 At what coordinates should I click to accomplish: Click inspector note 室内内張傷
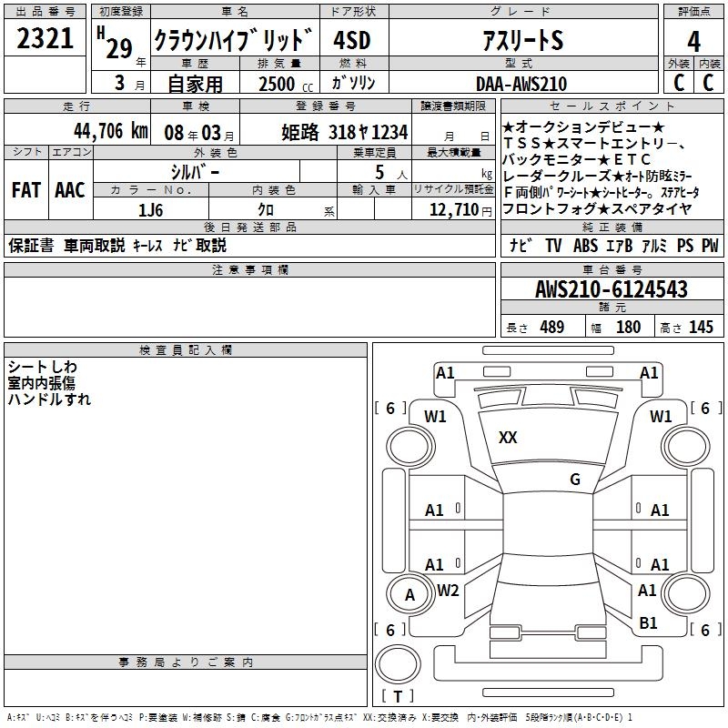pos(41,383)
